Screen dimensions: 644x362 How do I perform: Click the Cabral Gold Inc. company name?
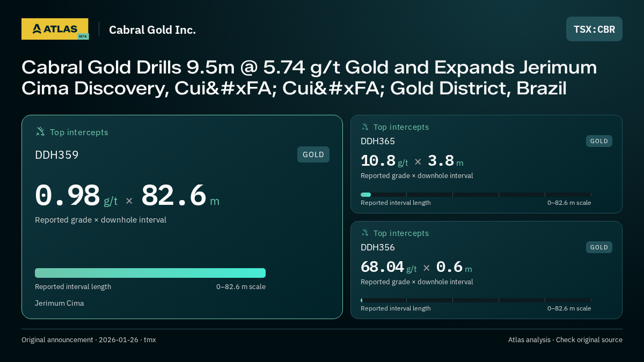coord(152,29)
